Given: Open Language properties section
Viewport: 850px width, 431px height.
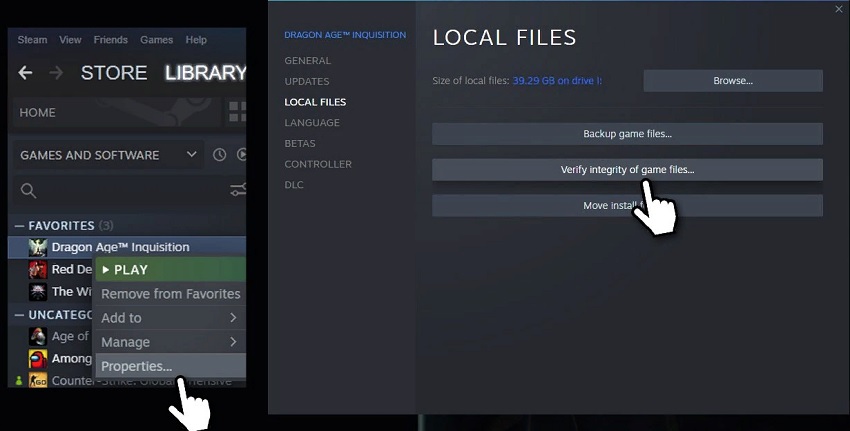Looking at the screenshot, I should point(312,123).
